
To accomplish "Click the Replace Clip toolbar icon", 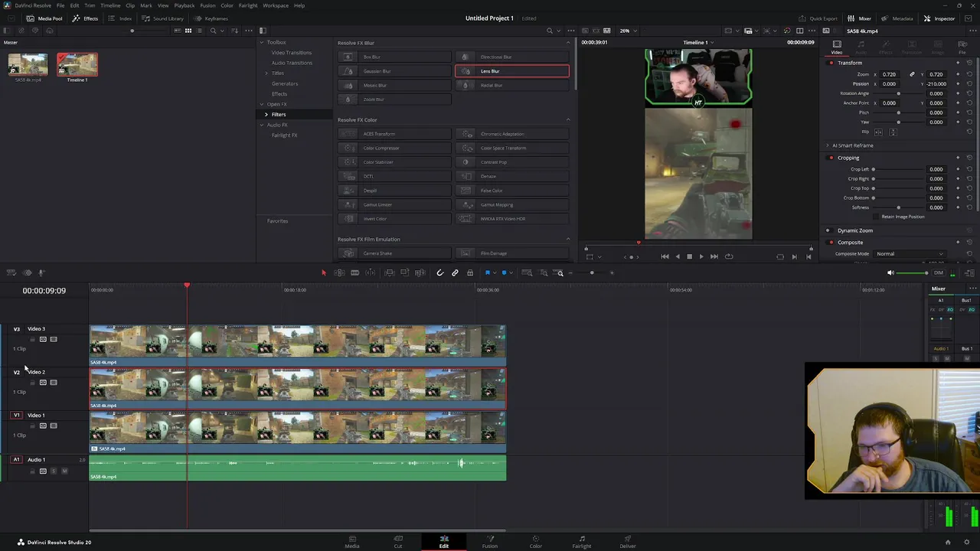I will coord(420,272).
